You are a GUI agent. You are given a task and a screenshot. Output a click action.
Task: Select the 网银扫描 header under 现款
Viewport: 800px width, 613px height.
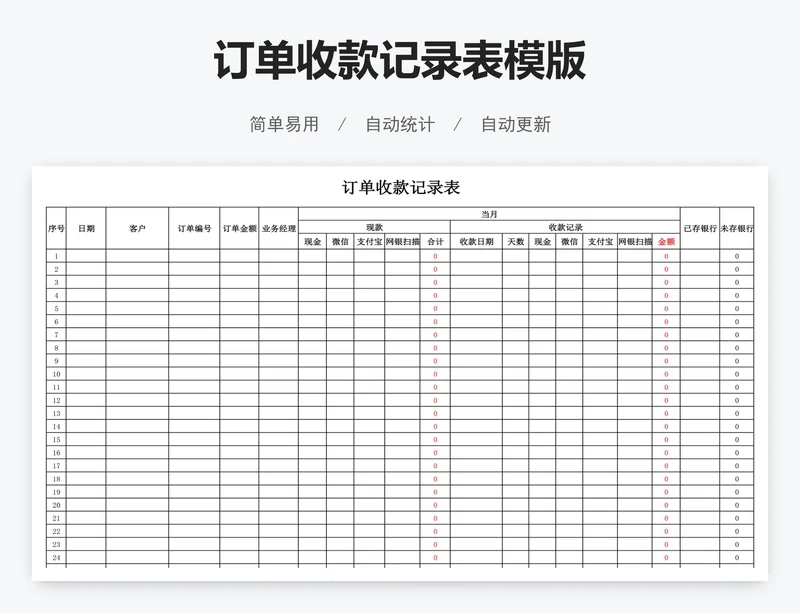(403, 242)
